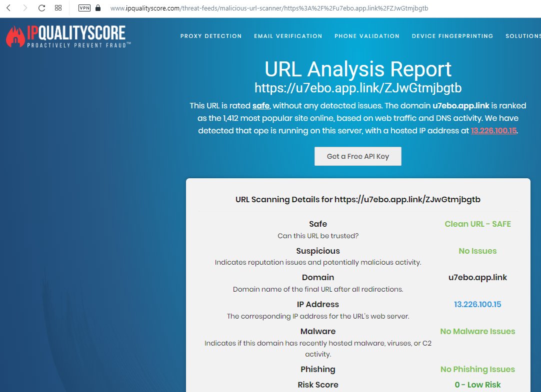Click the 'No Phishing Issues' result
This screenshot has height=392, width=541.
pyautogui.click(x=477, y=369)
